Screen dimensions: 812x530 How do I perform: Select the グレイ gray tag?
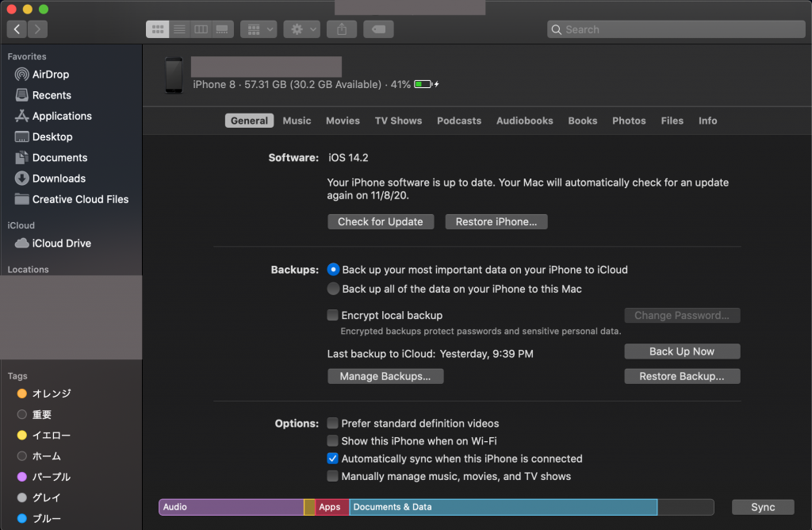[39, 497]
